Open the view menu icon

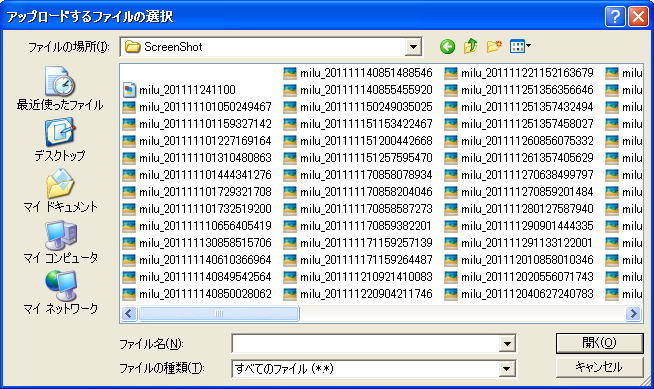coord(520,46)
